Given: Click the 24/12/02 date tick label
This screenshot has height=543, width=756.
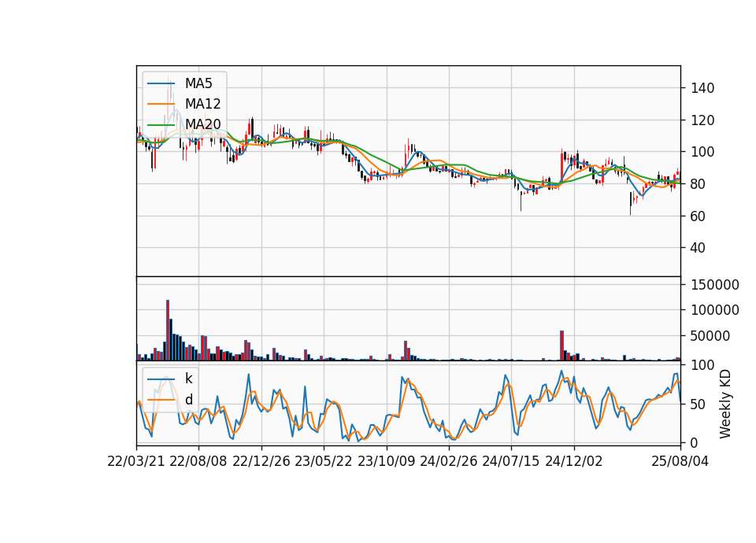Looking at the screenshot, I should pos(574,461).
